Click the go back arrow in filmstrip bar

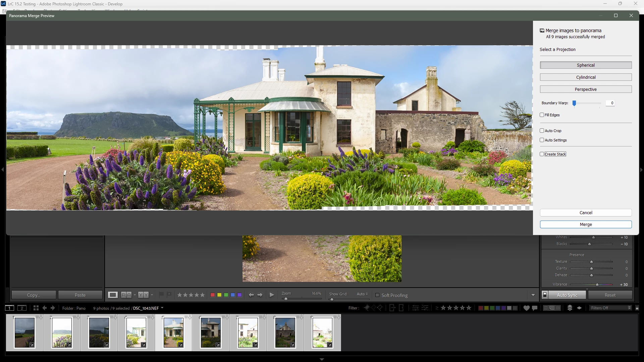click(x=45, y=308)
